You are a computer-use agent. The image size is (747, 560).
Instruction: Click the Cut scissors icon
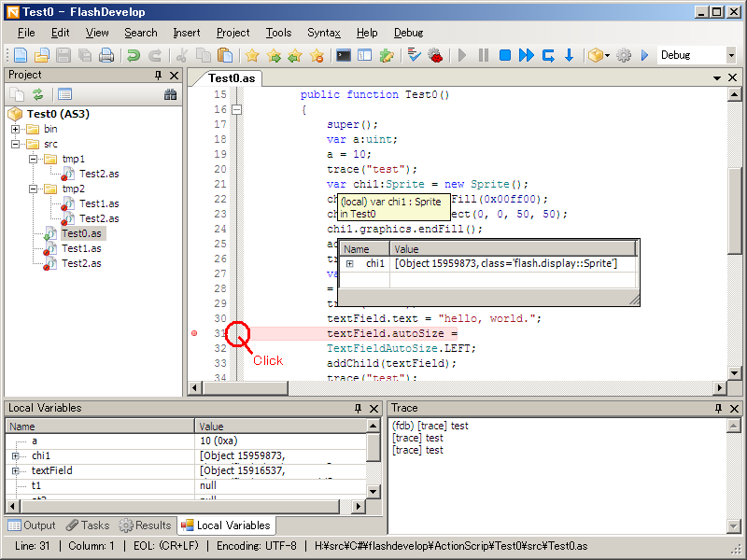(181, 55)
